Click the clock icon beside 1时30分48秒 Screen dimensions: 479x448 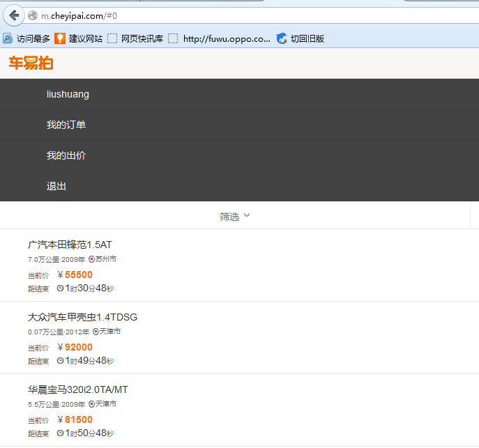click(x=60, y=288)
